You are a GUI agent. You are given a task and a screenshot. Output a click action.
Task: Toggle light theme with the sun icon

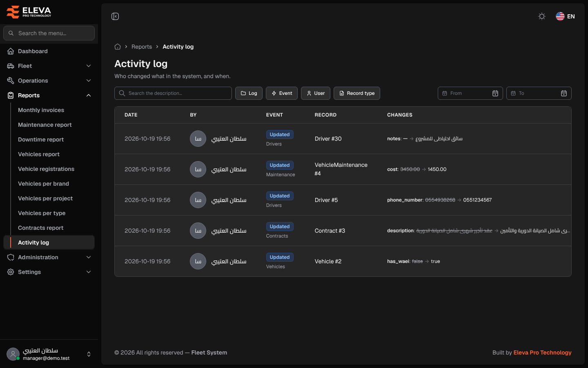pos(542,16)
